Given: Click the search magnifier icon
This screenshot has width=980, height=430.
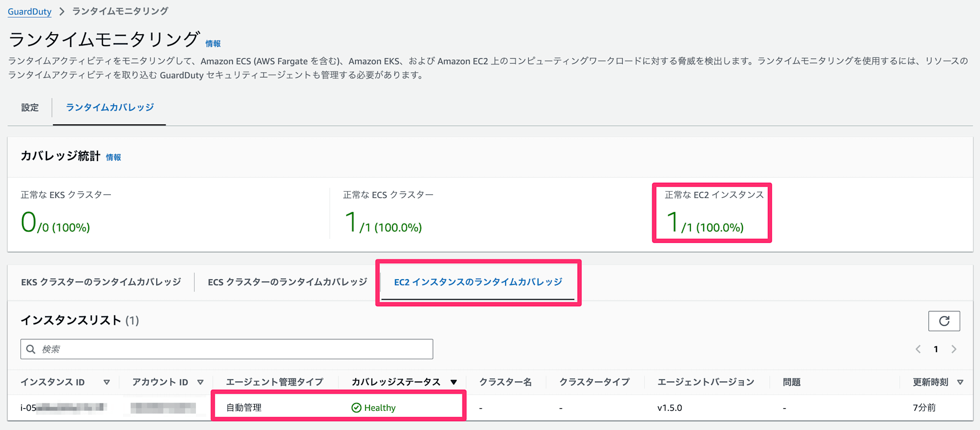Looking at the screenshot, I should [x=31, y=349].
